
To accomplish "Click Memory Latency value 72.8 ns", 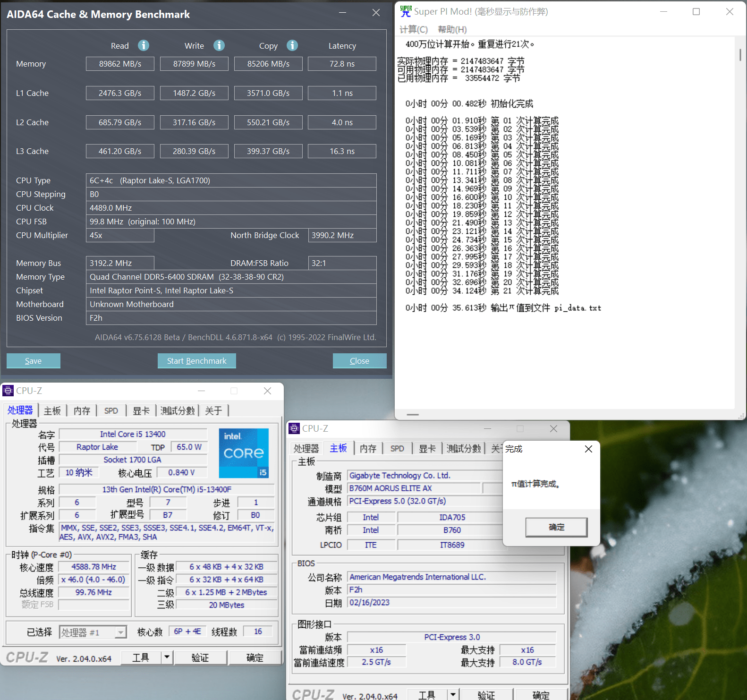I will click(x=342, y=64).
